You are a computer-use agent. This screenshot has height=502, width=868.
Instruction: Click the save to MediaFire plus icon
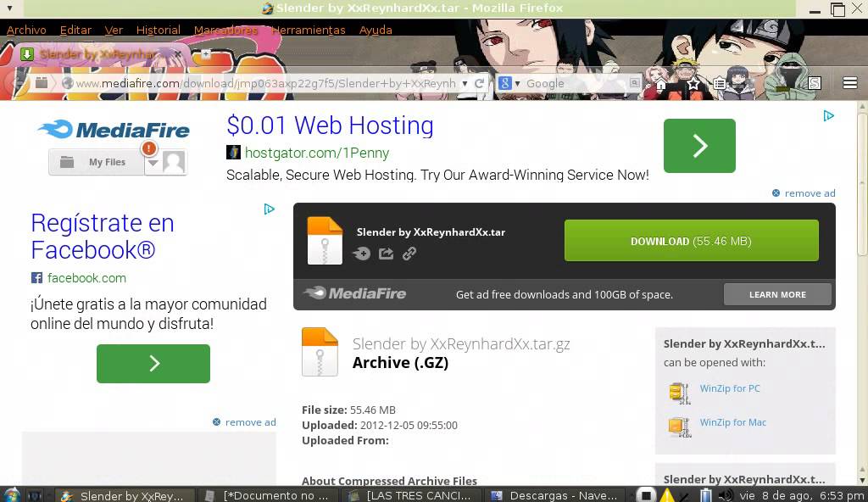(x=361, y=254)
